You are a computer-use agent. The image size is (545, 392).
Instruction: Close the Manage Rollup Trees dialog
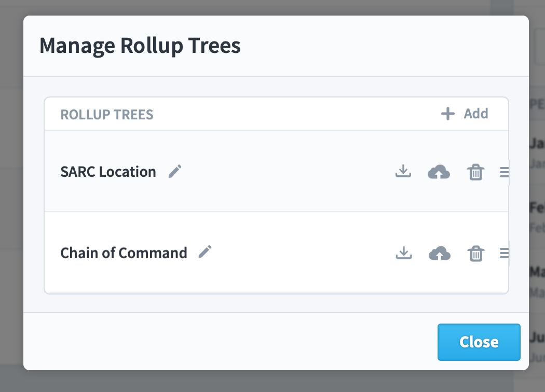(479, 342)
